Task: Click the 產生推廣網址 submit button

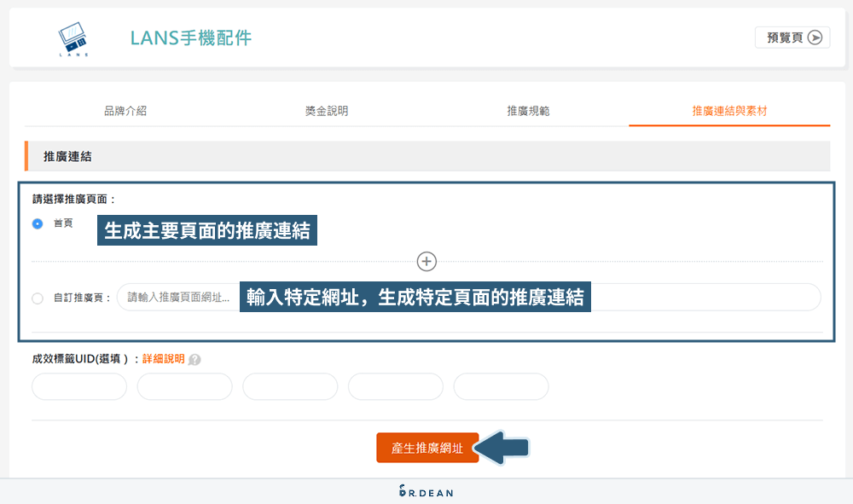Action: pyautogui.click(x=427, y=447)
